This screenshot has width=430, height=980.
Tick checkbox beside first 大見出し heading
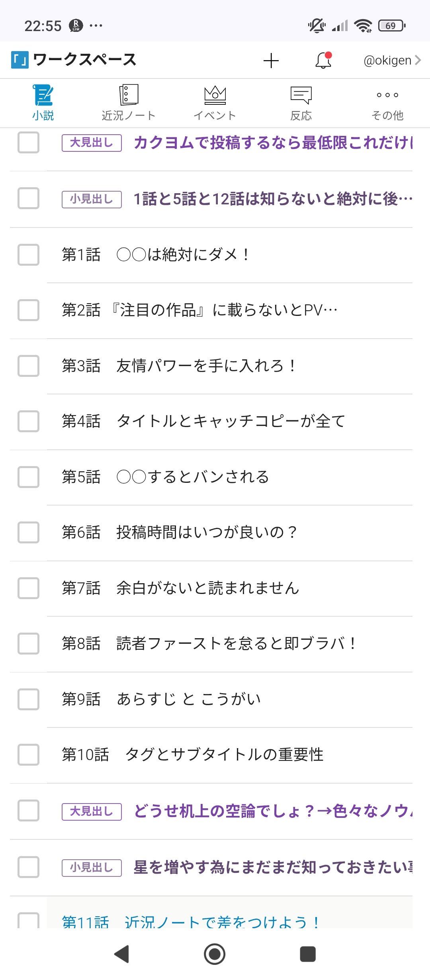(x=28, y=143)
